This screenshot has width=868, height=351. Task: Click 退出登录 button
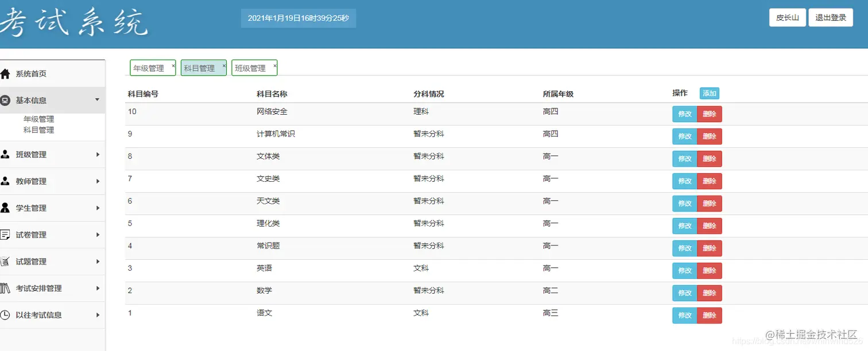(x=831, y=18)
